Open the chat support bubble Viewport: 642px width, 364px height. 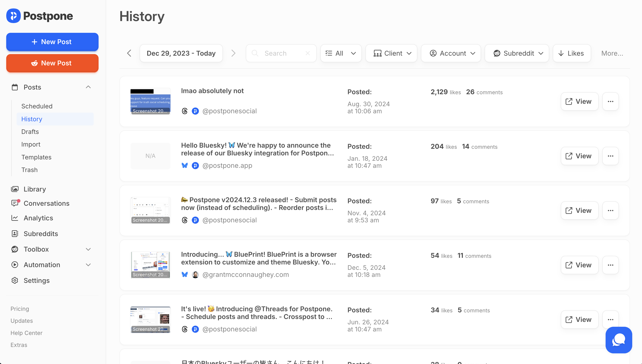(618, 340)
